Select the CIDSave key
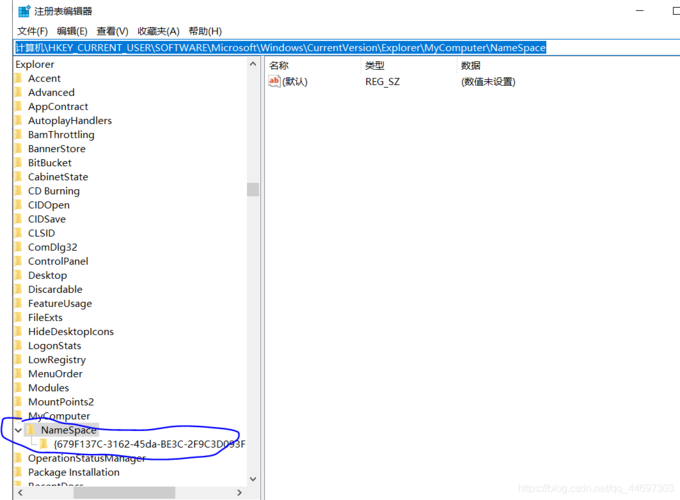 click(x=47, y=219)
